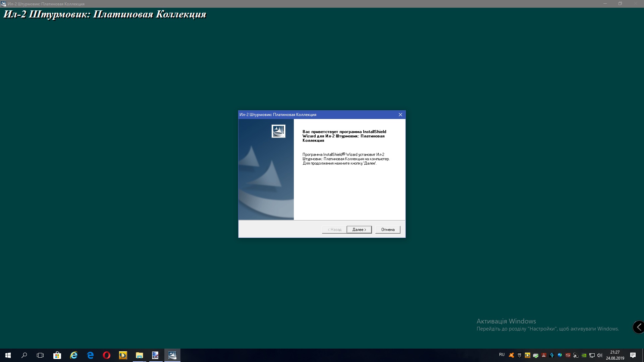Open taskbar search magnifier
Viewport: 644px width, 362px height.
point(24,355)
